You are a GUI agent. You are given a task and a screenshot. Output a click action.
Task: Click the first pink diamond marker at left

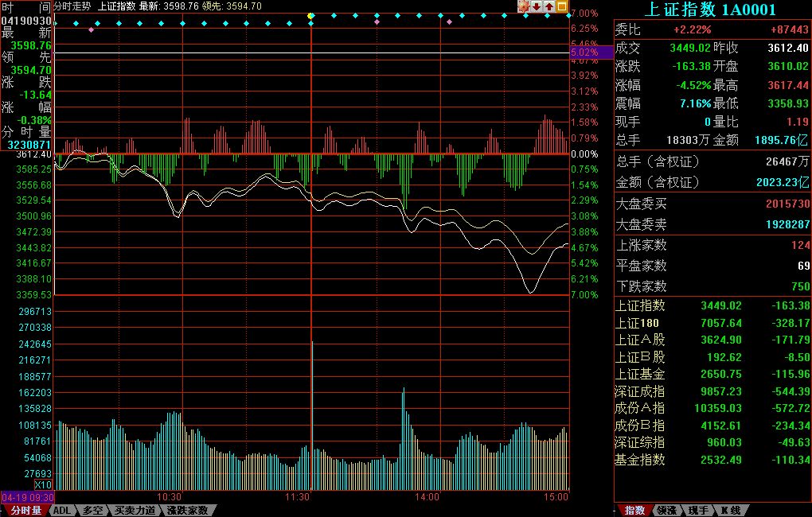click(92, 30)
